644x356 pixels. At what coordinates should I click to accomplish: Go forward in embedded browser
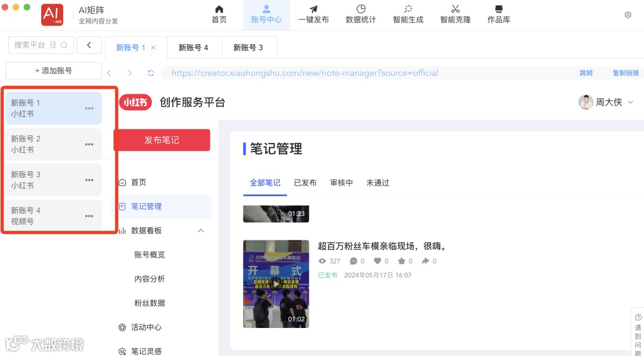(x=130, y=73)
